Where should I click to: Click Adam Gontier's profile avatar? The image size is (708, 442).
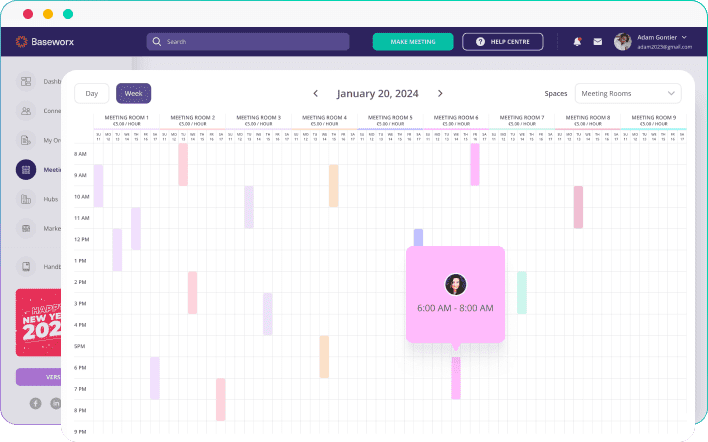tap(623, 42)
